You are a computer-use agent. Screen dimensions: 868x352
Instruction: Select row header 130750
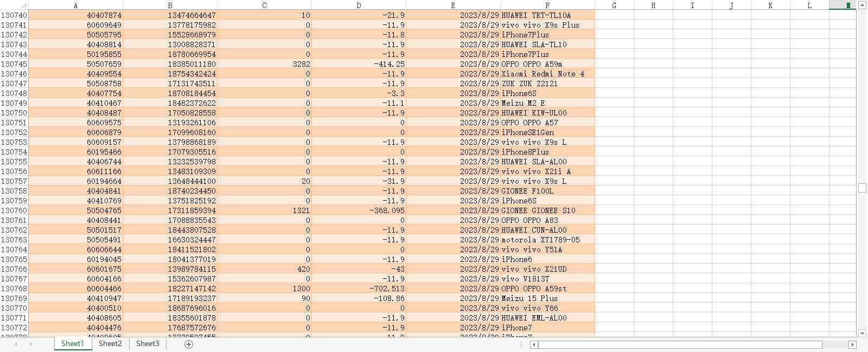click(x=14, y=113)
